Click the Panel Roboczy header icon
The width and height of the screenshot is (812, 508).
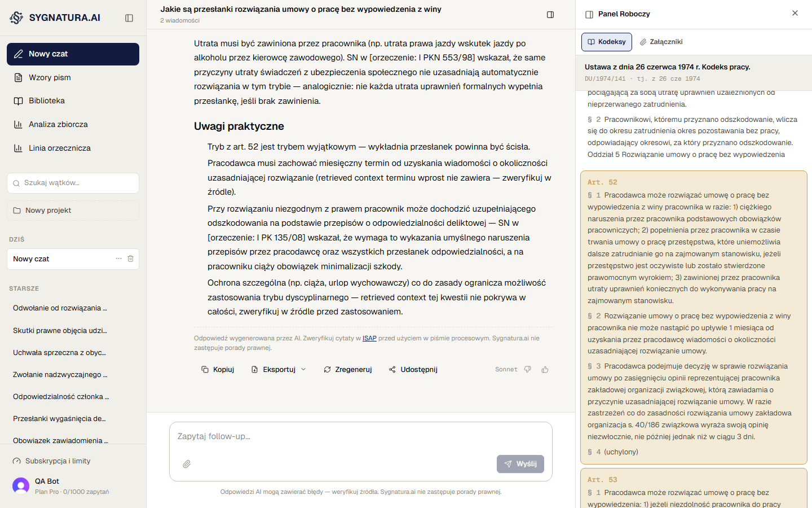point(589,15)
